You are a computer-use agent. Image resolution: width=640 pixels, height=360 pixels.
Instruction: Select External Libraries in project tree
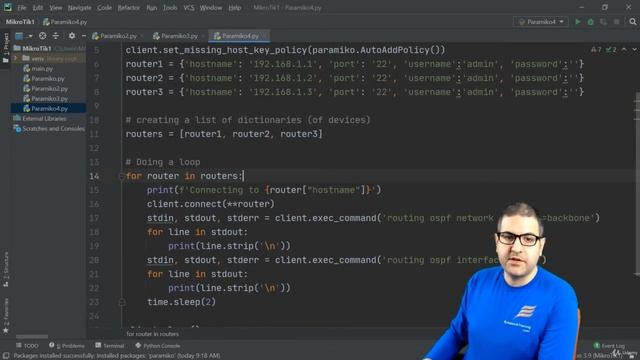[44, 118]
